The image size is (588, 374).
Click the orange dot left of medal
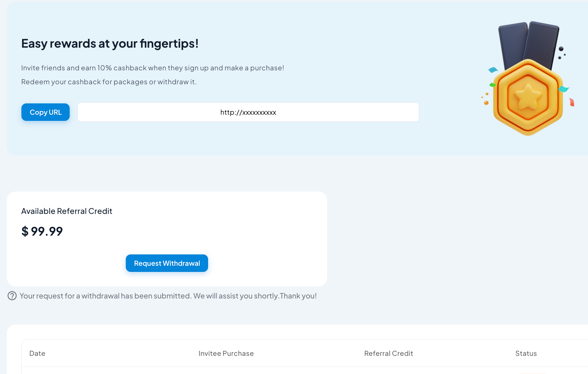(486, 103)
